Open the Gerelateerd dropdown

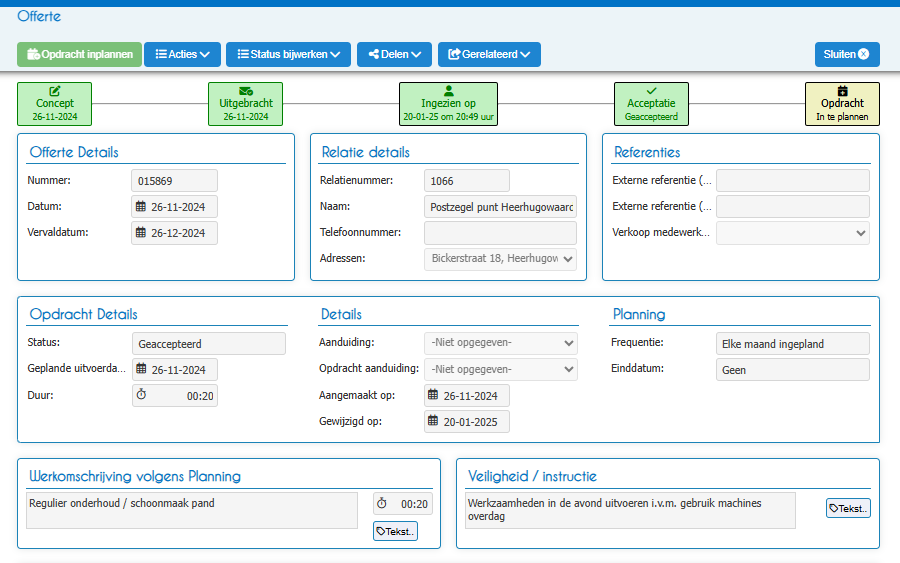tap(489, 55)
